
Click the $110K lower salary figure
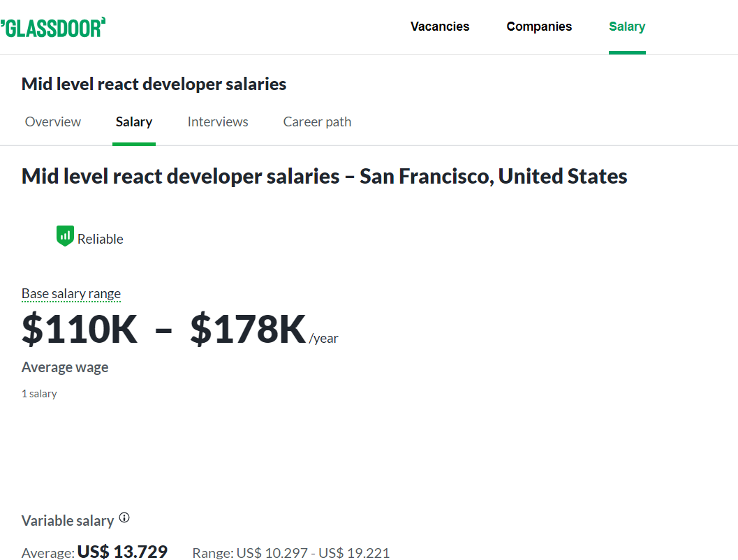click(x=80, y=329)
